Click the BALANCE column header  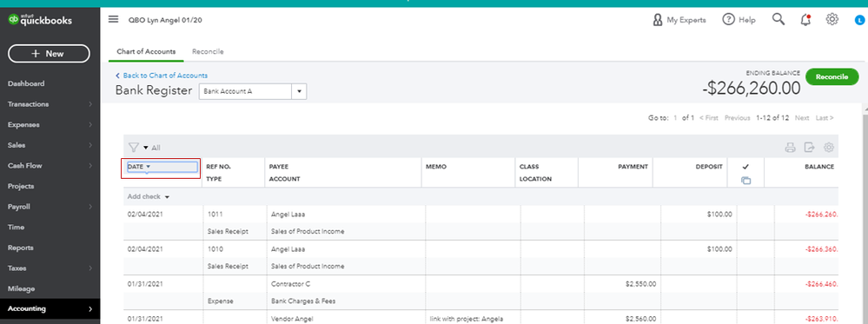[x=819, y=167]
